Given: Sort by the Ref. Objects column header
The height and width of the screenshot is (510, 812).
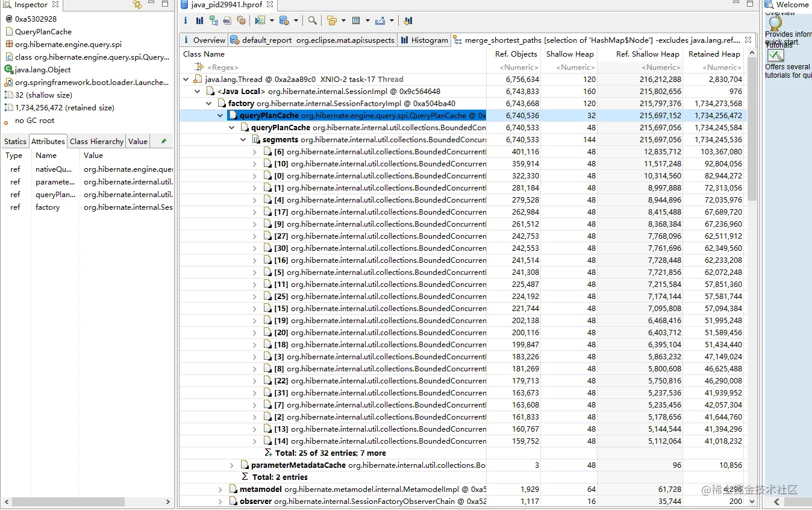Looking at the screenshot, I should coord(514,54).
